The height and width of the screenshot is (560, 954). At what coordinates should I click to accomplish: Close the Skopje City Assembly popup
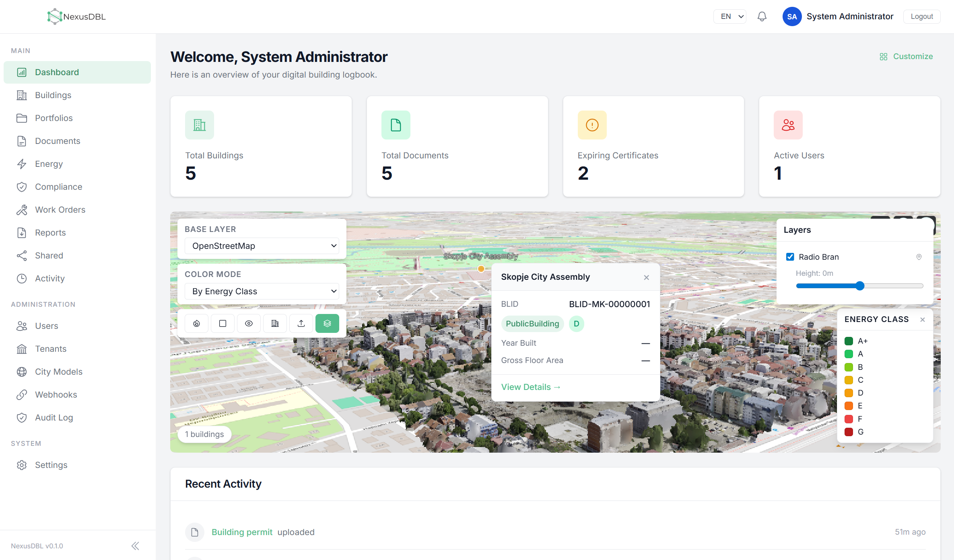(647, 277)
